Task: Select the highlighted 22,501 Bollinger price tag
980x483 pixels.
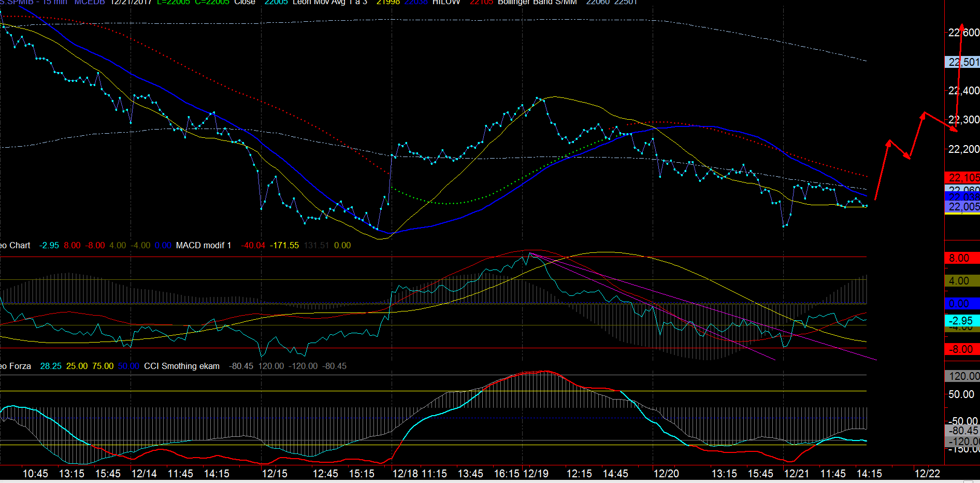Action: pos(962,62)
